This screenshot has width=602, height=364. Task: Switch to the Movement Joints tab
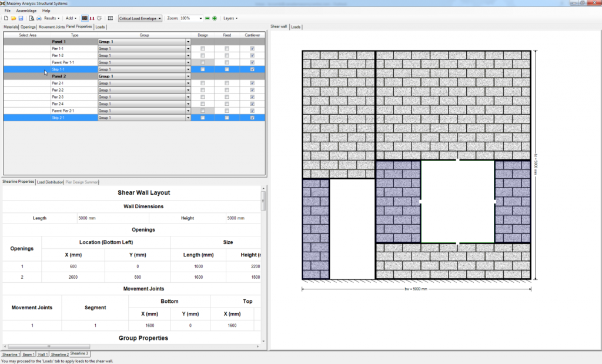click(x=52, y=27)
